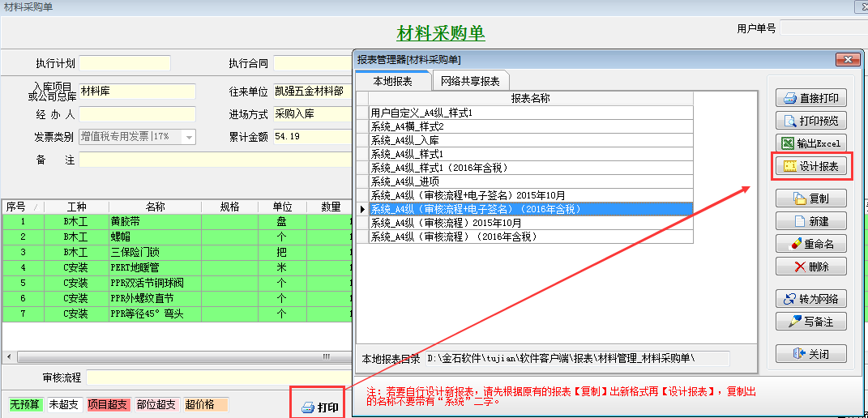
Task: Convert report with 转为网络 button
Action: point(811,298)
